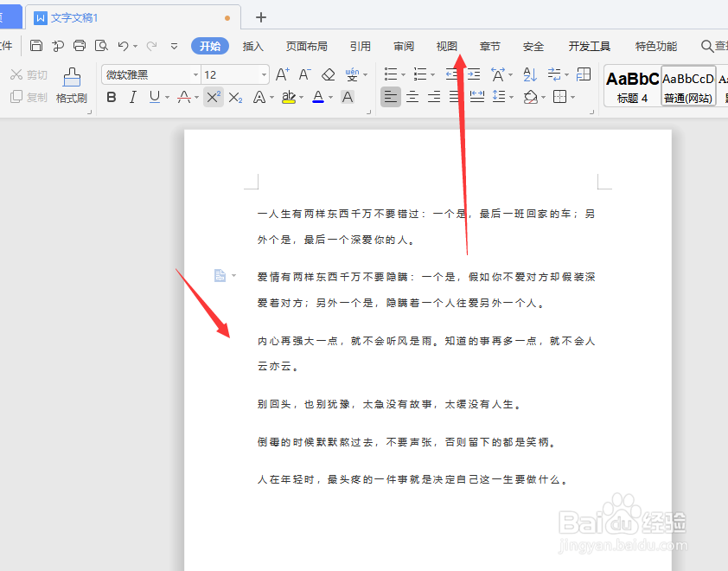This screenshot has height=571, width=728.
Task: Switch to the 视图 ribbon tab
Action: click(x=446, y=46)
